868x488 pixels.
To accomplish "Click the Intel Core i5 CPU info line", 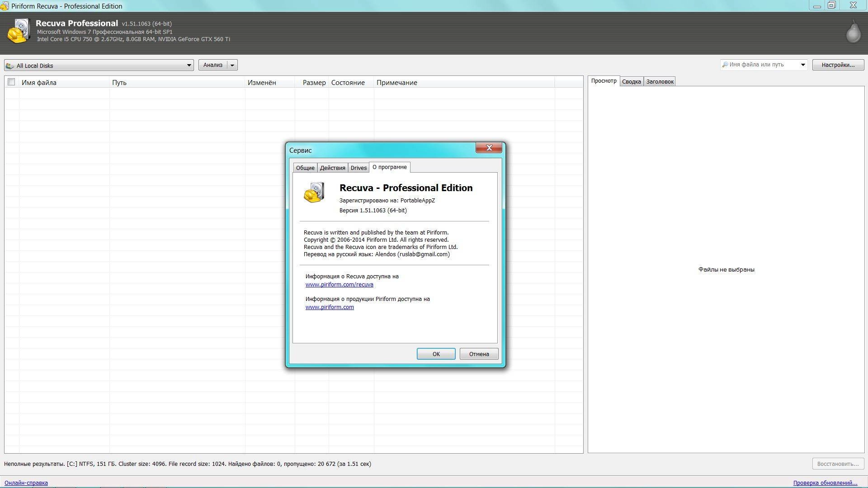I will [133, 39].
